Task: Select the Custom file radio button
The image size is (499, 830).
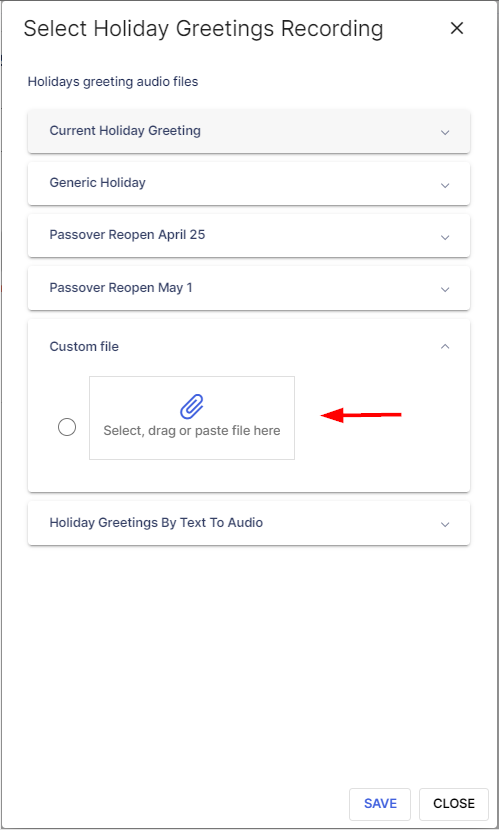Action: click(67, 427)
